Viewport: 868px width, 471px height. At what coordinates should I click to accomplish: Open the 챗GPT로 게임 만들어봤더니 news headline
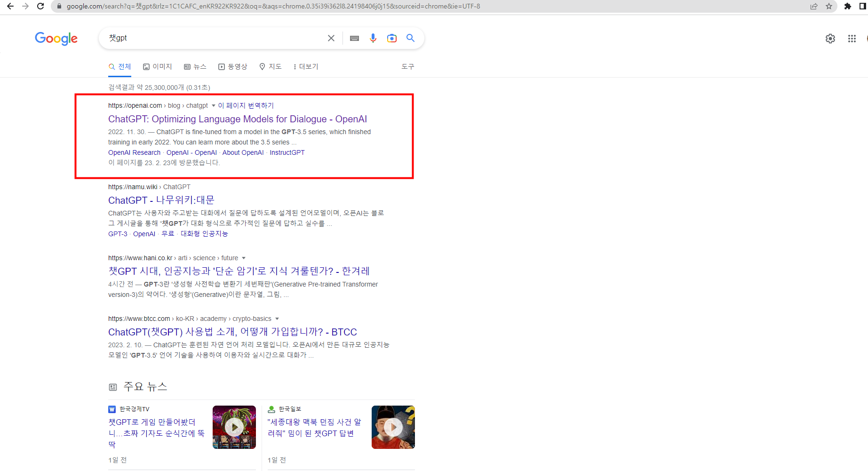(157, 433)
